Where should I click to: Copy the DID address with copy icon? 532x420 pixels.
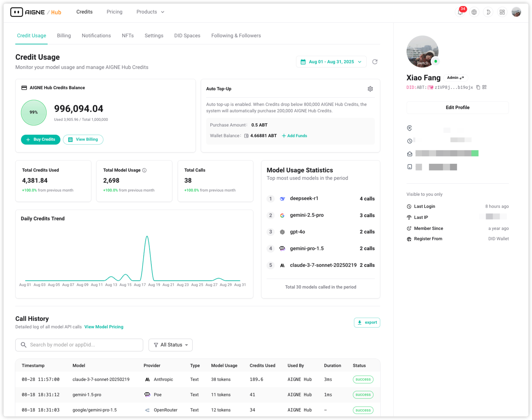[478, 87]
